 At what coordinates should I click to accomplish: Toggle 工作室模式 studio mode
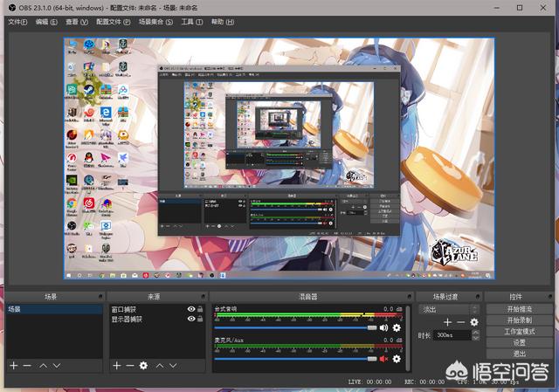click(x=520, y=332)
